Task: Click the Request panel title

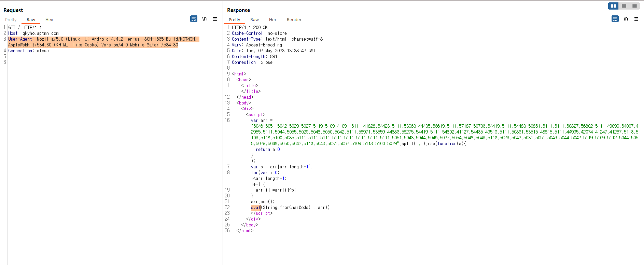Action: (13, 10)
